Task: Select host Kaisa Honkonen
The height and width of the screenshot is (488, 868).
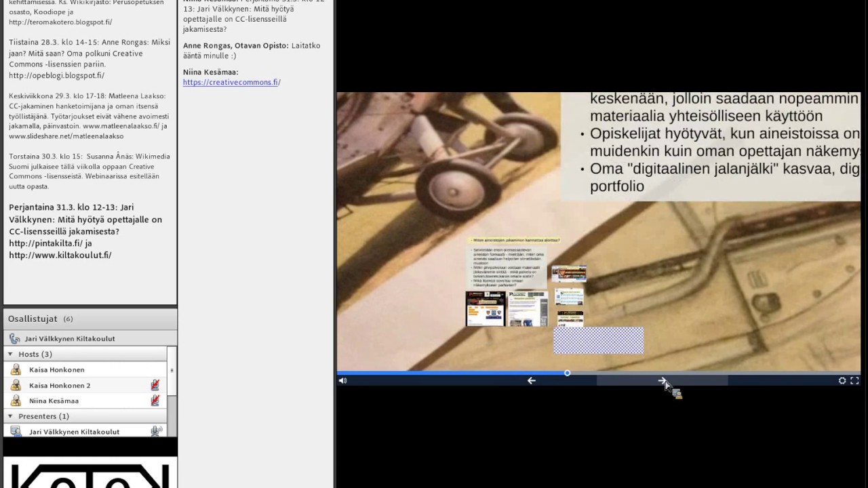Action: coord(85,369)
